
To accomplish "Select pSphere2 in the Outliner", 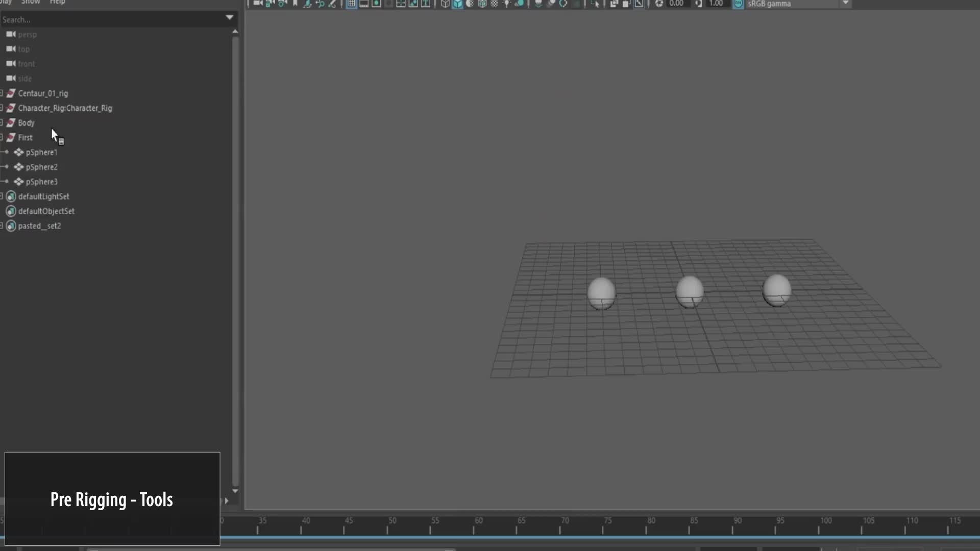I will (41, 167).
